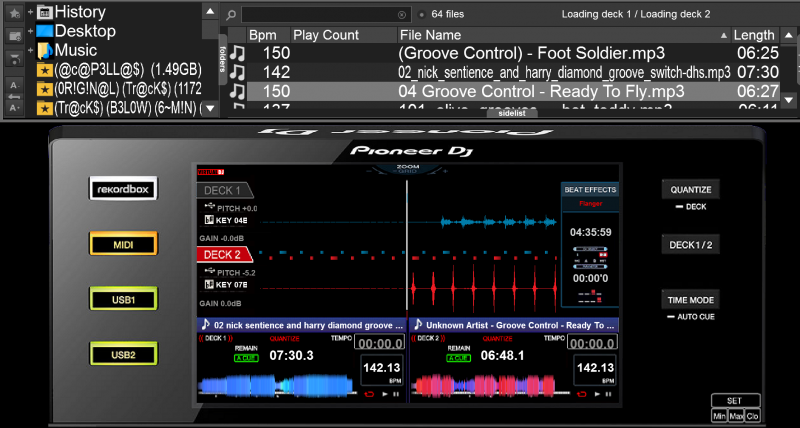Image resolution: width=800 pixels, height=428 pixels.
Task: Click music note icon for Foot Soldier track
Action: [237, 53]
